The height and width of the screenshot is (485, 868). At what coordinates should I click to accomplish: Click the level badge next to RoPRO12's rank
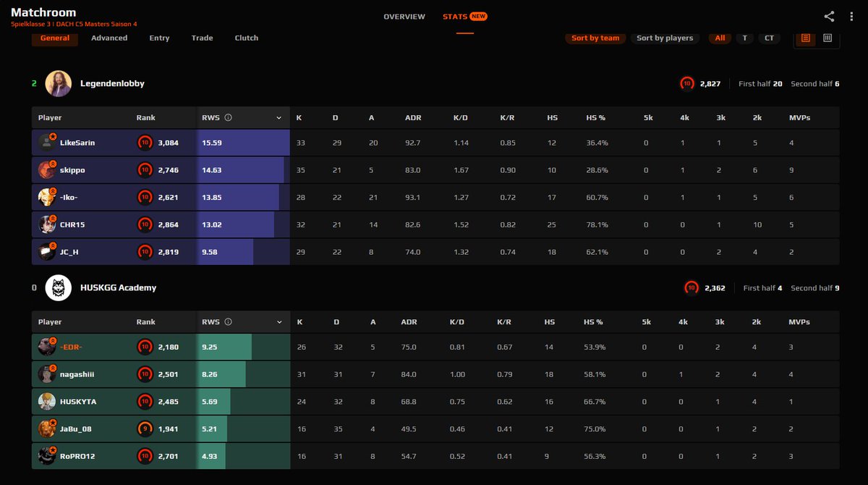point(145,456)
